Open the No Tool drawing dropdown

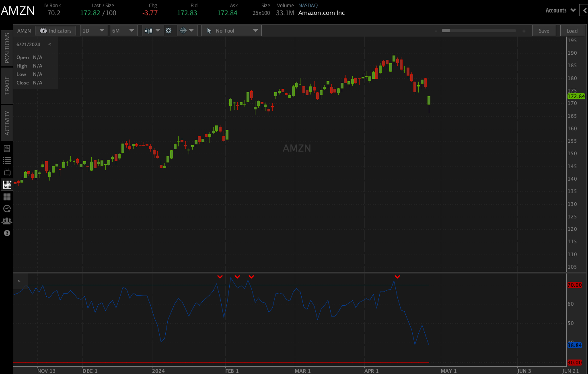232,31
